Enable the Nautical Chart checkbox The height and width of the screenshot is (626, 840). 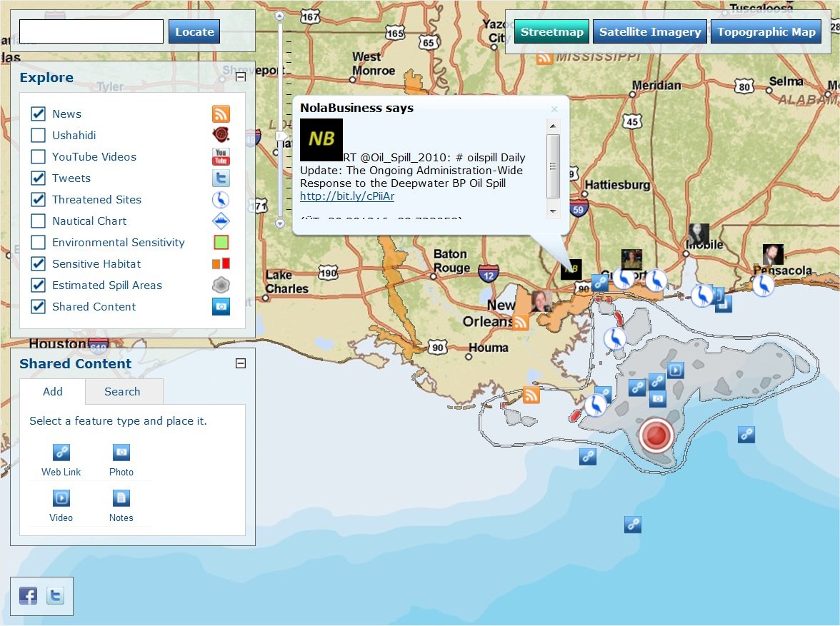point(38,221)
